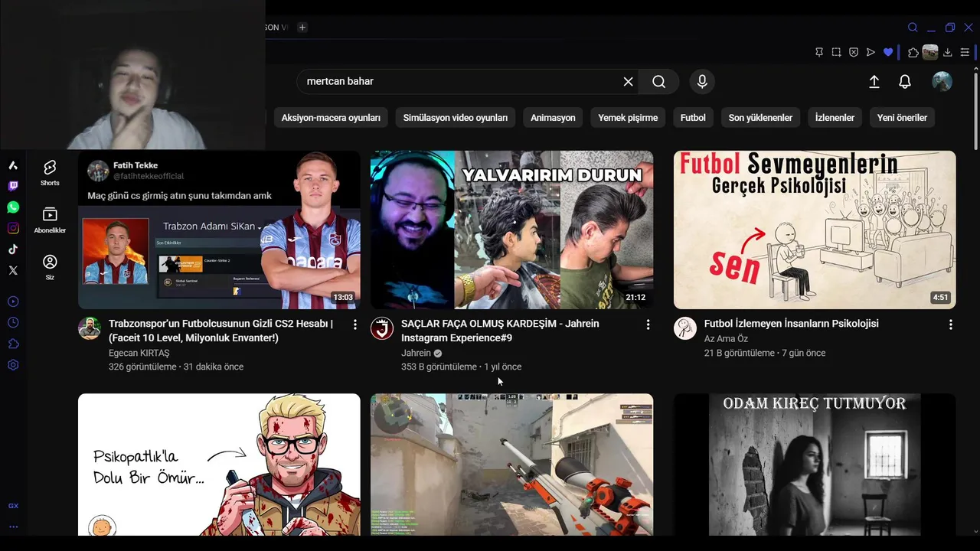Open Shorts in the YouTube sidebar

point(50,173)
